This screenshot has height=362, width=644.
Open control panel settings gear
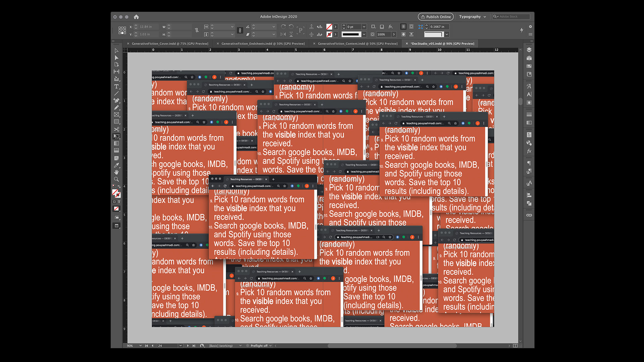coord(530,26)
